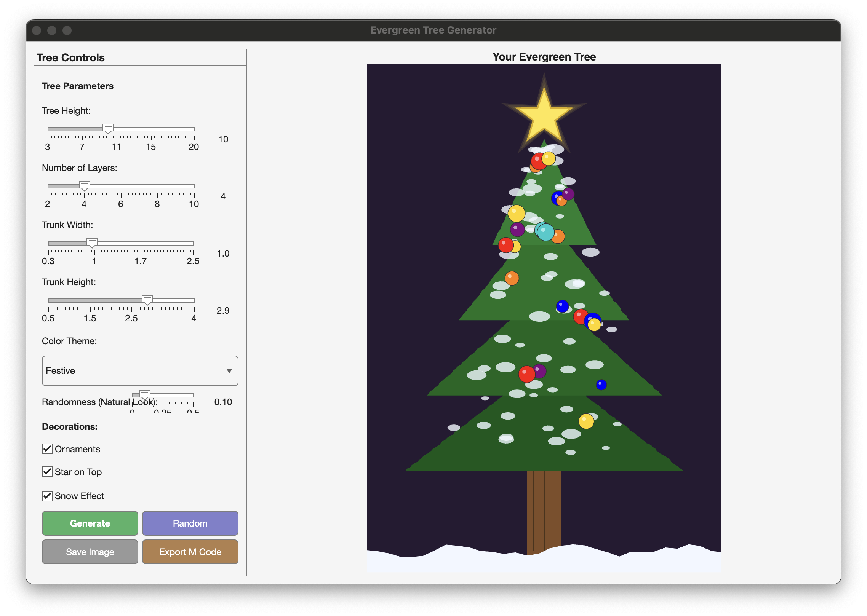Toggle the Ornaments checkbox
The image size is (867, 616).
coord(47,449)
